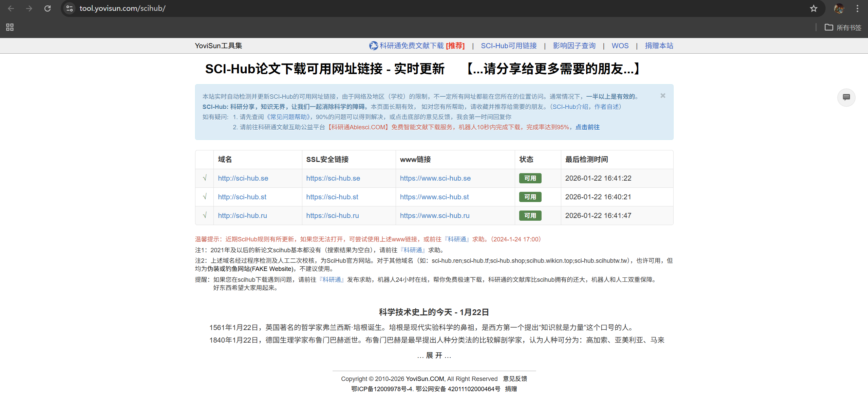Open the apps grid icon
The width and height of the screenshot is (868, 402).
[10, 27]
